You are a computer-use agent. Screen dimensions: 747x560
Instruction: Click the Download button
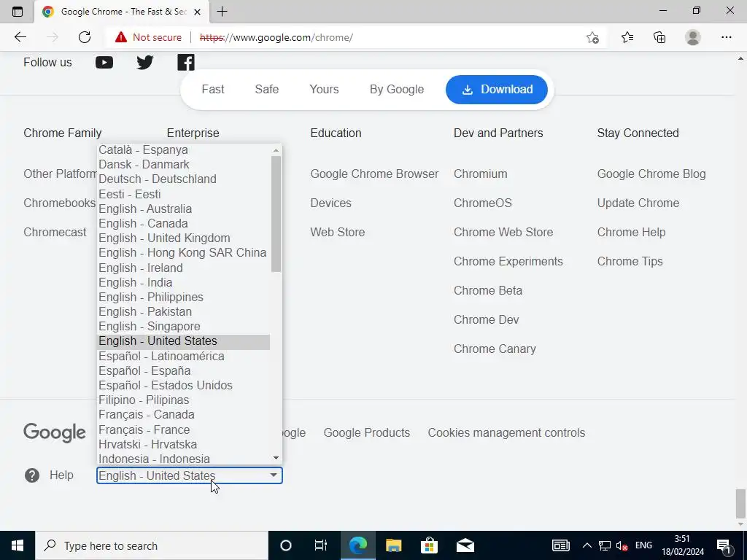tap(496, 89)
